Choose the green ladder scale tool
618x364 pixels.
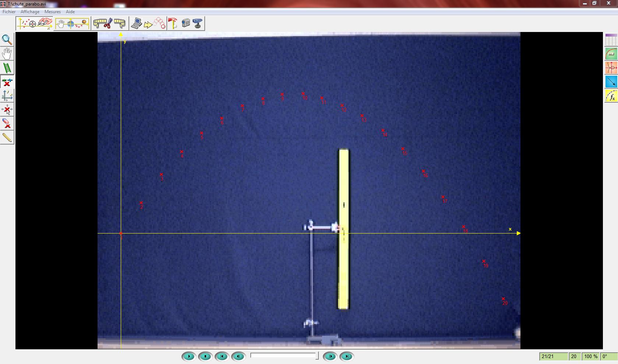tap(7, 68)
